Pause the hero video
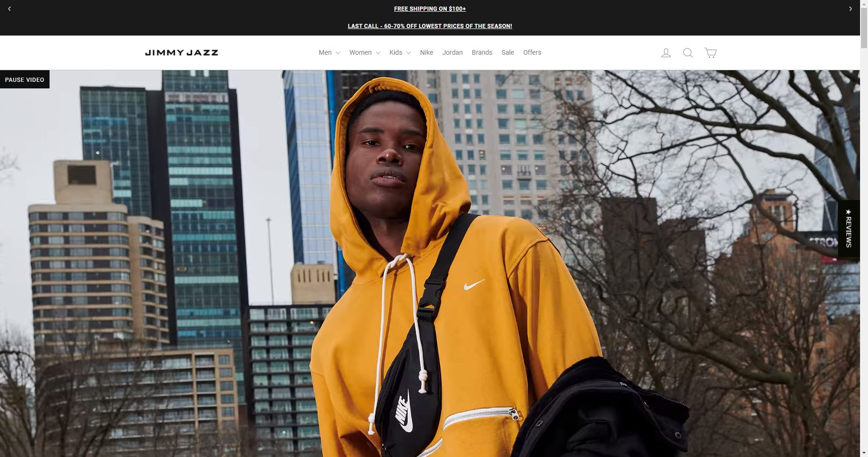The image size is (868, 457). (25, 80)
